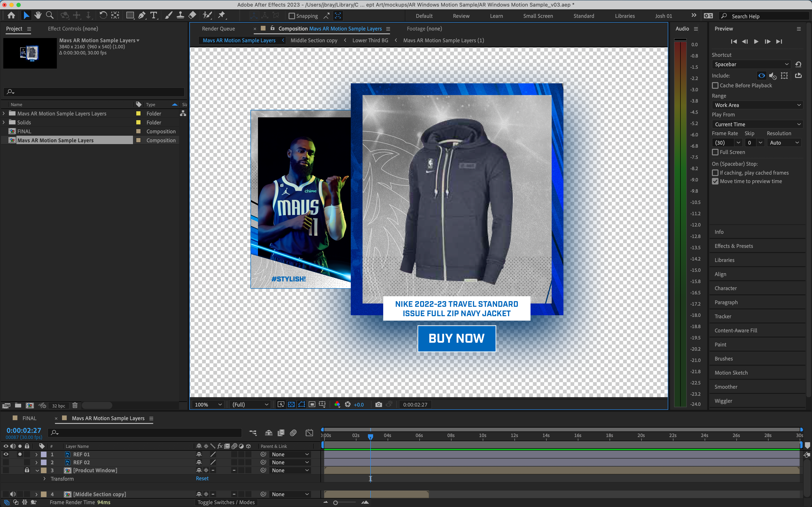Hide the REF 01 layer eye

click(6, 454)
